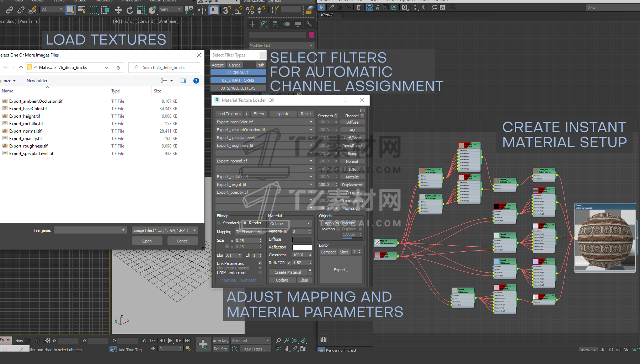The height and width of the screenshot is (364, 640).
Task: Open the Select by Name icon
Action: pyautogui.click(x=82, y=10)
